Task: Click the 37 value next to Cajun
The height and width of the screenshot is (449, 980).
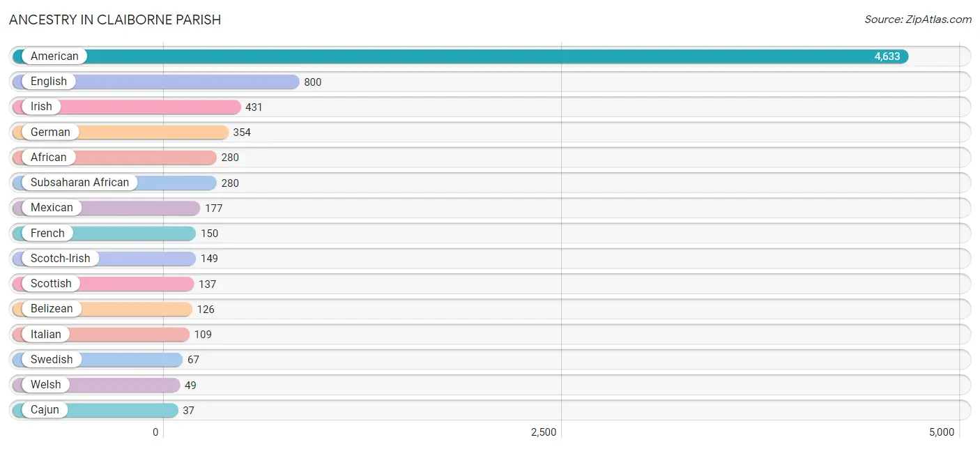Action: tap(189, 411)
